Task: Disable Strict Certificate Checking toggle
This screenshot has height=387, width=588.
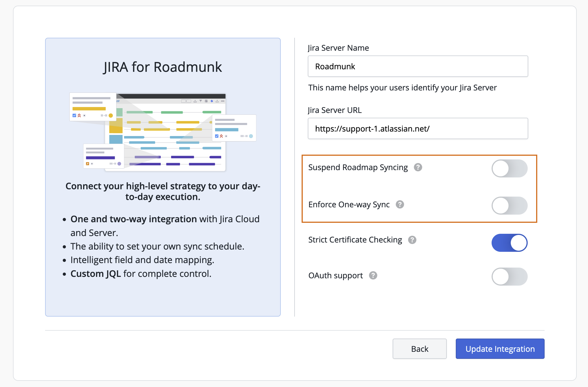Action: tap(509, 243)
